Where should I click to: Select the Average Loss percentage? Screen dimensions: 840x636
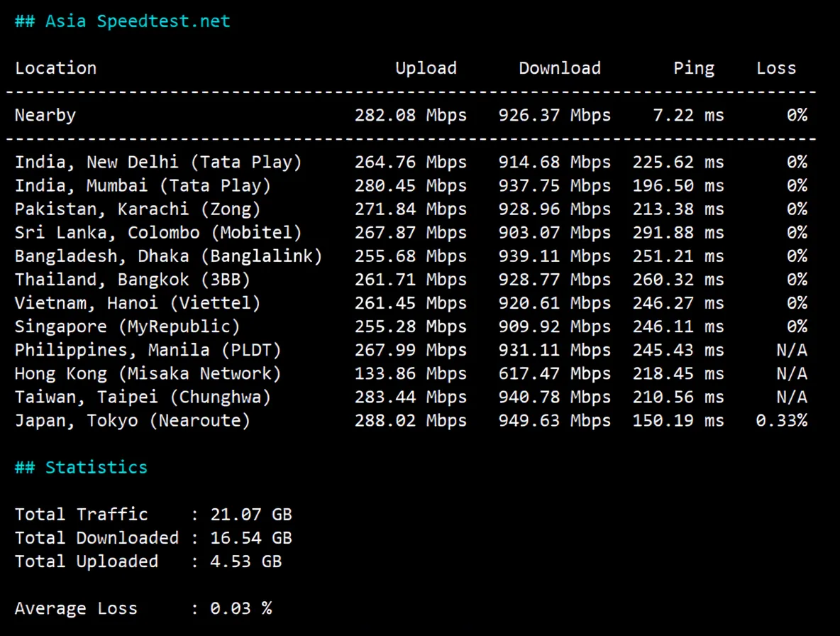[x=242, y=608]
